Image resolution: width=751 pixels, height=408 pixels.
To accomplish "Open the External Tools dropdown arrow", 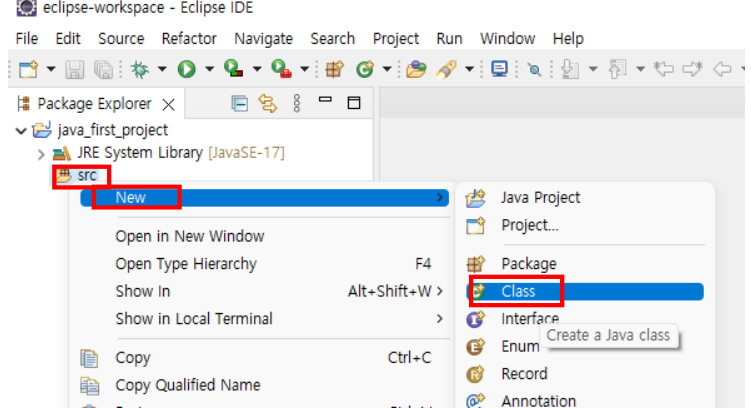I will [x=304, y=69].
